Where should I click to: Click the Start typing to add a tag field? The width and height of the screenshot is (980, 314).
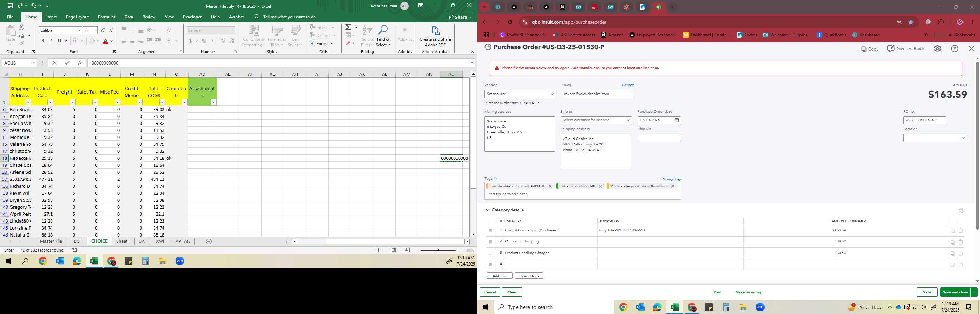click(583, 194)
